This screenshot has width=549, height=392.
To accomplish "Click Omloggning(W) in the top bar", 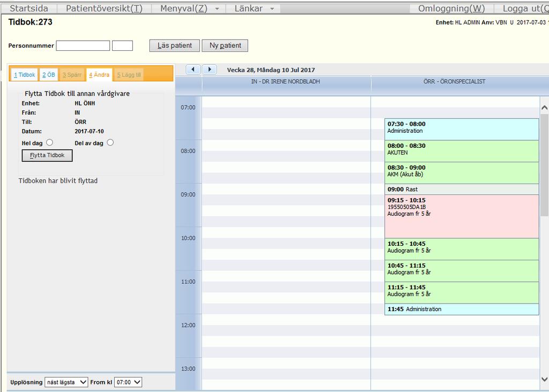I will coord(451,9).
